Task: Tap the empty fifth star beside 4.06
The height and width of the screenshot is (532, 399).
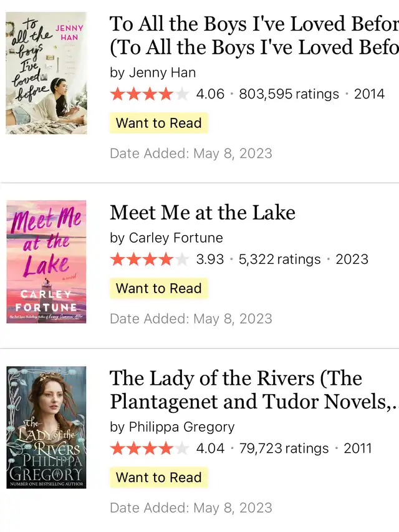Action: coord(181,94)
